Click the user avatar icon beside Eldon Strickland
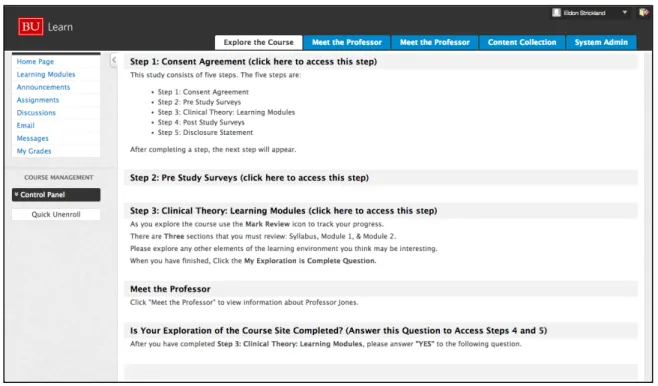 coord(556,13)
